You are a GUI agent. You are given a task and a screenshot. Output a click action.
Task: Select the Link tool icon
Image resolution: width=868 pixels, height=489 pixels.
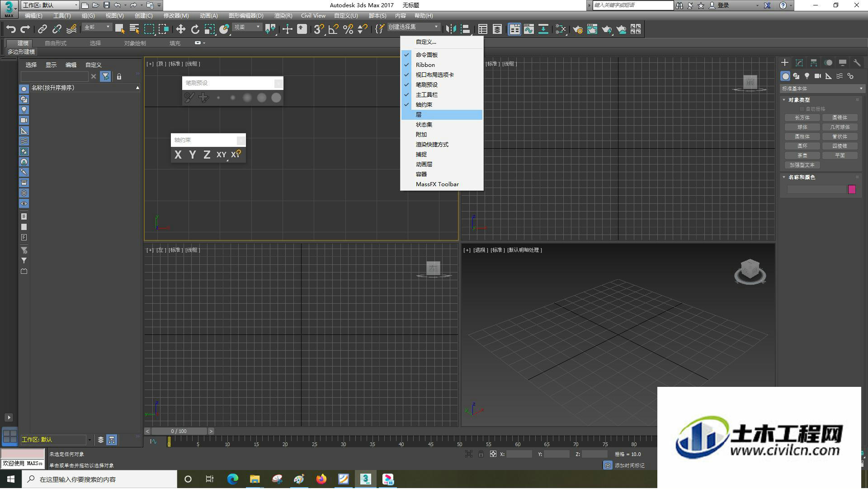42,29
